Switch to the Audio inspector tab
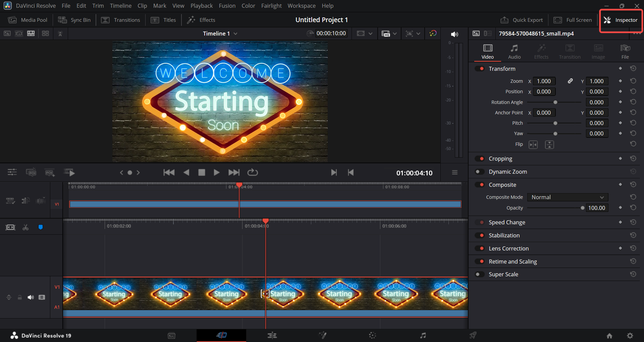 click(x=514, y=51)
